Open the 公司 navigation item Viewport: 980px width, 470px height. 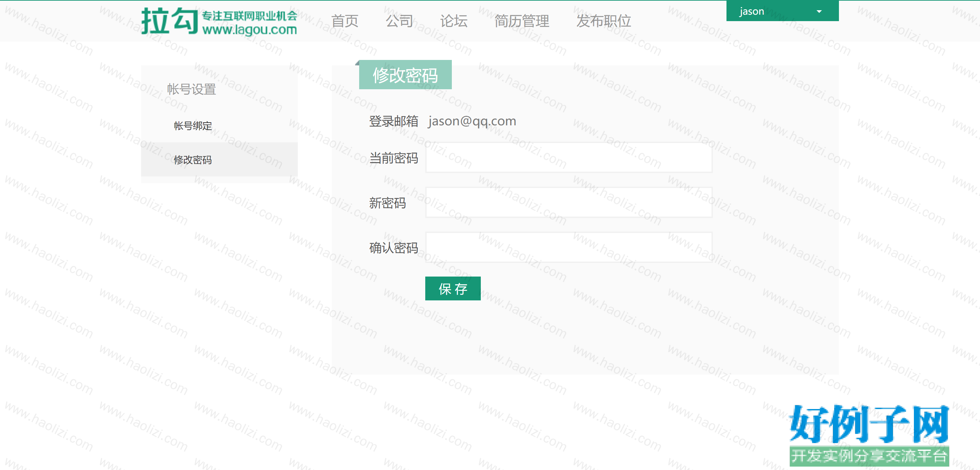click(399, 21)
